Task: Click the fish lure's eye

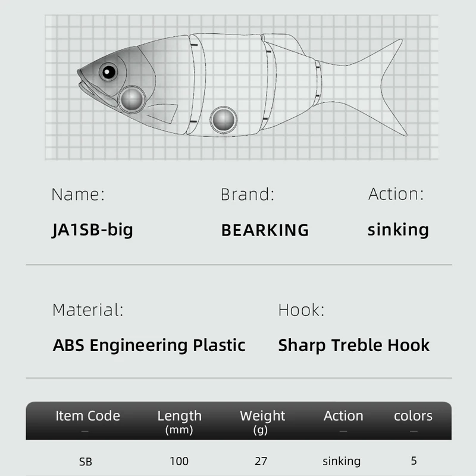Action: click(108, 72)
